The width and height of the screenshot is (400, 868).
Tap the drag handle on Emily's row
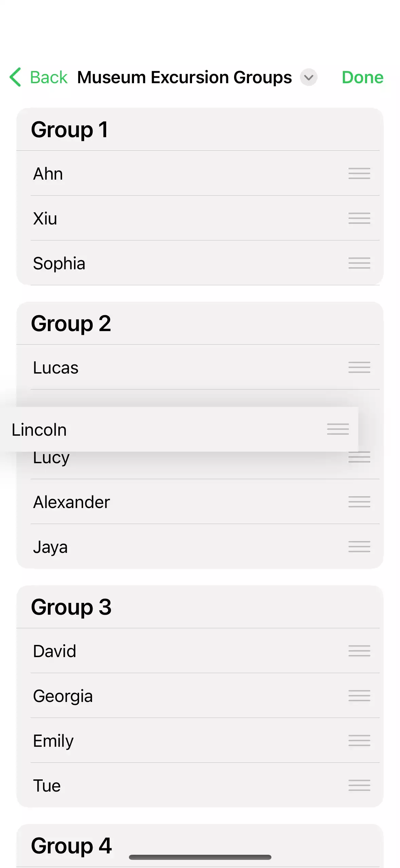pyautogui.click(x=359, y=741)
